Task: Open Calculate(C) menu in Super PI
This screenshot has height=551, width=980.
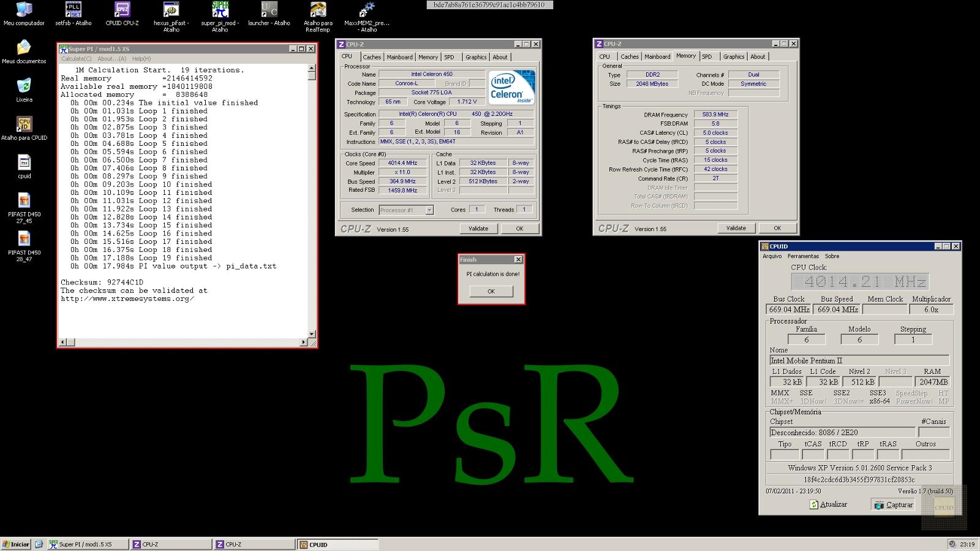Action: click(x=77, y=59)
